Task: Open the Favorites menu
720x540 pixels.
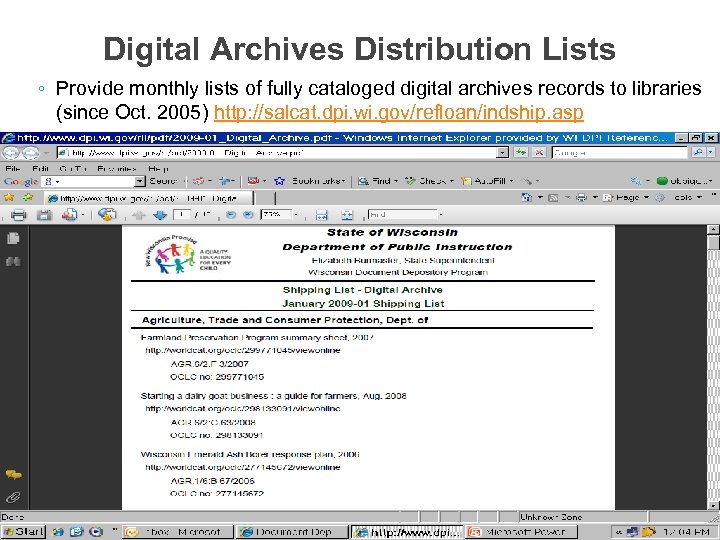Action: click(x=117, y=169)
